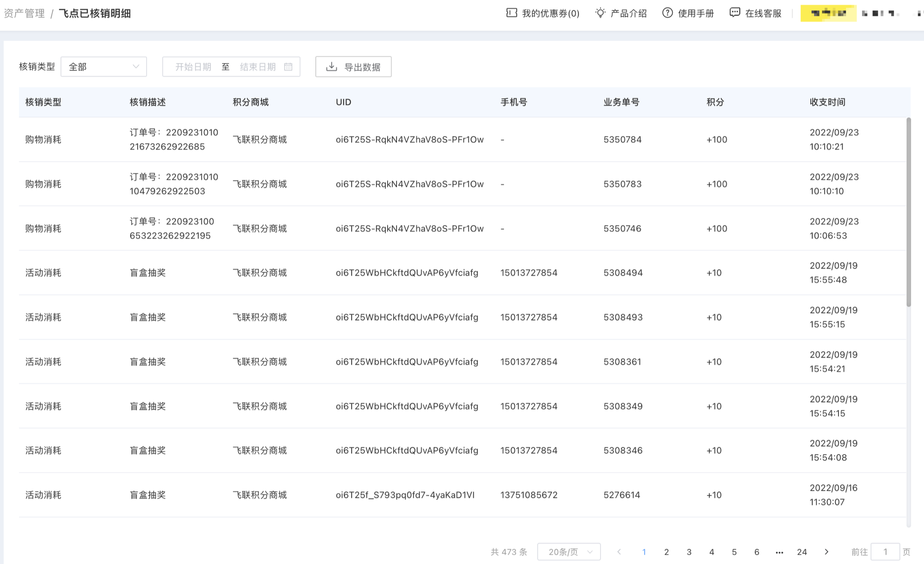Click the table's vertical scrollbar thumb
The image size is (924, 564).
click(x=908, y=212)
